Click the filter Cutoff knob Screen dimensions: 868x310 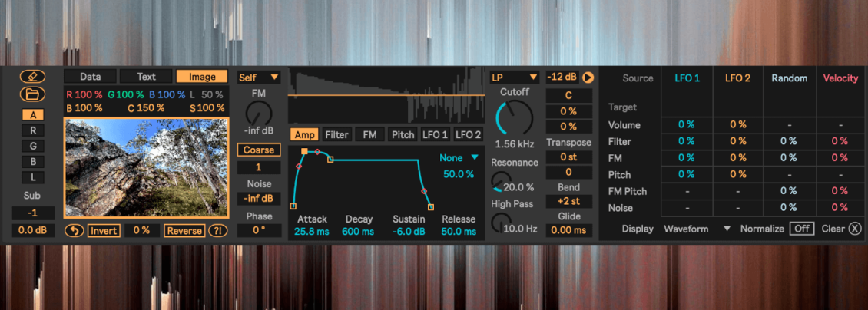(514, 117)
